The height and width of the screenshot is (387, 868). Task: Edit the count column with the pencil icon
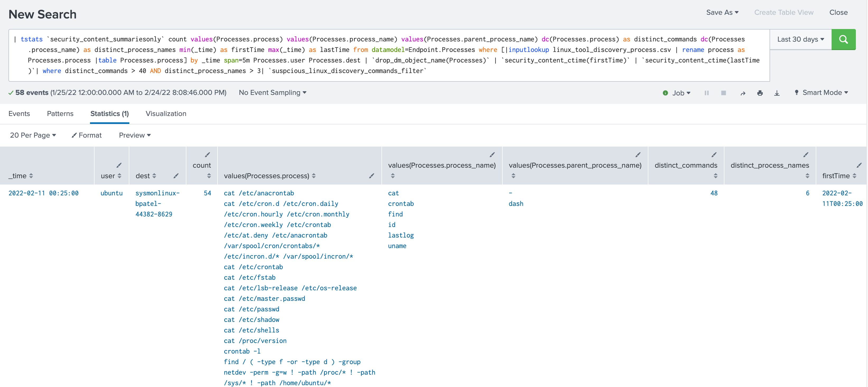pyautogui.click(x=207, y=155)
